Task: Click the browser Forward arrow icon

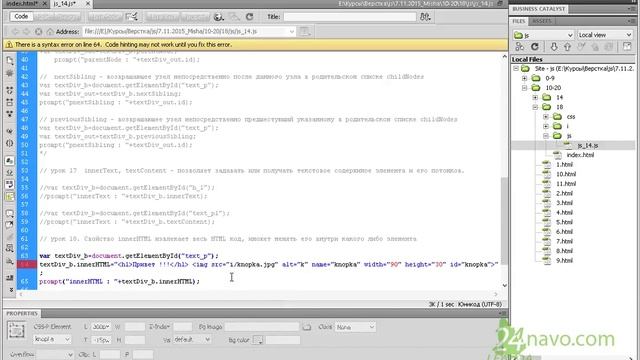Action: click(27, 31)
